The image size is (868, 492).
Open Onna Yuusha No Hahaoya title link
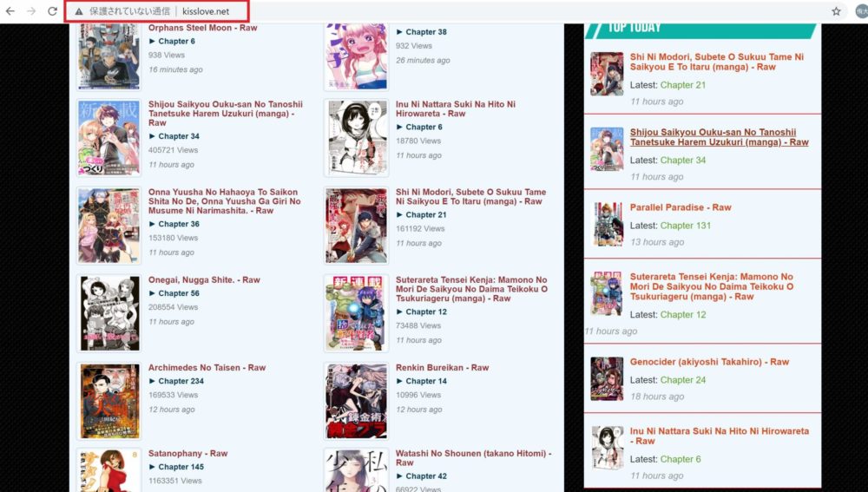[x=224, y=201]
